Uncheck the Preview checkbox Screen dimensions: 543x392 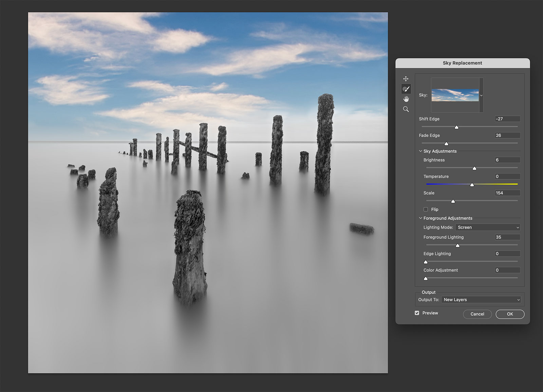[417, 313]
